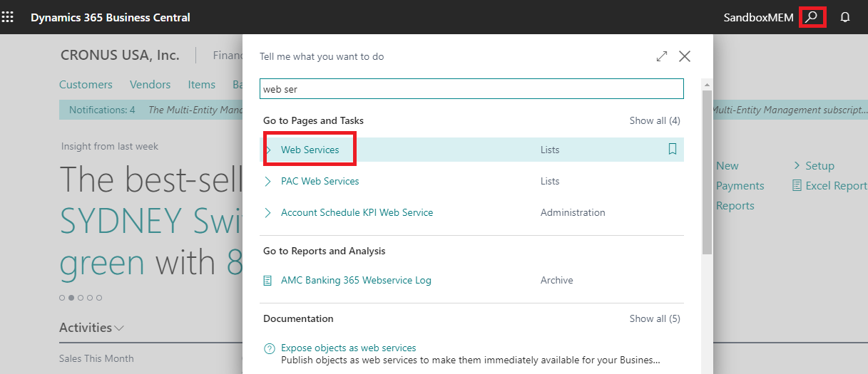Open the Customers menu
This screenshot has width=868, height=374.
(86, 84)
